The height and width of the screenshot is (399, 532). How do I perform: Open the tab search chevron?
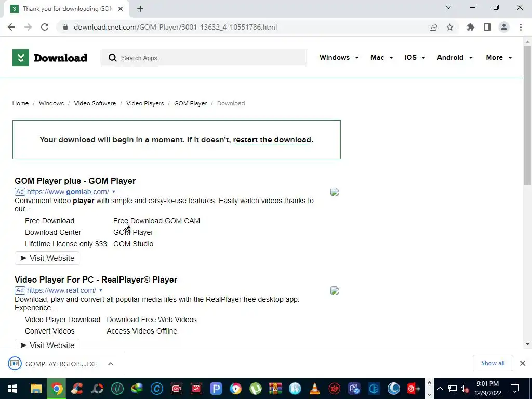click(x=448, y=7)
